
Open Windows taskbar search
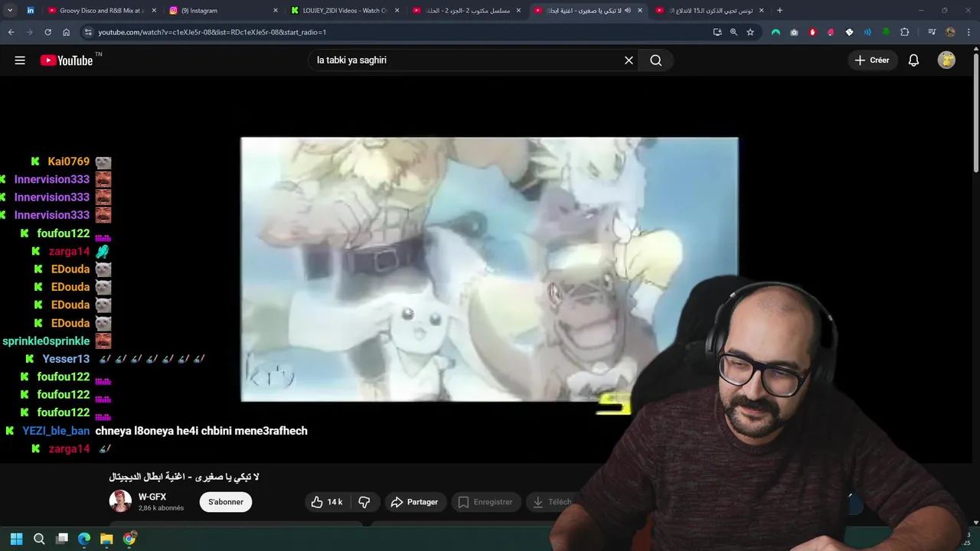pyautogui.click(x=39, y=539)
